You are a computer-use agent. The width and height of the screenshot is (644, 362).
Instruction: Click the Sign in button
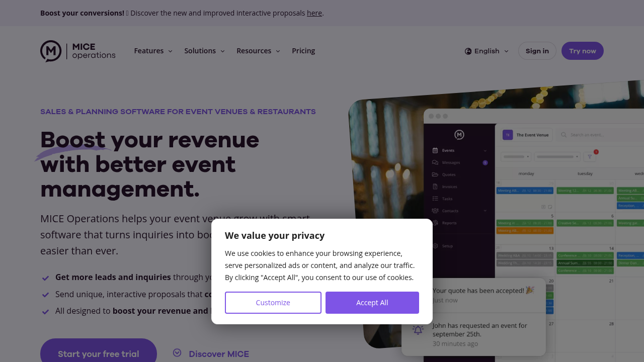point(537,51)
